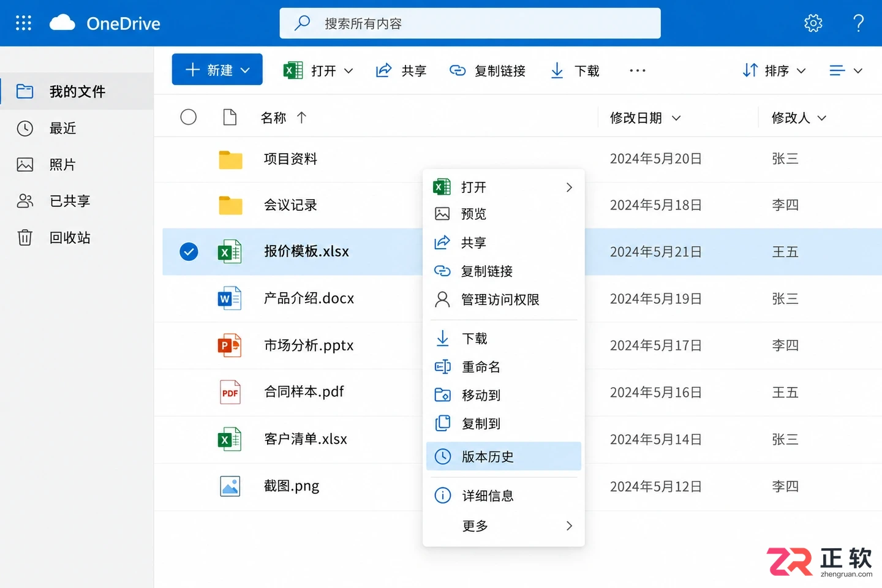Choose 复制链接 in the context menu
Viewport: 882px width, 588px height.
pyautogui.click(x=503, y=271)
